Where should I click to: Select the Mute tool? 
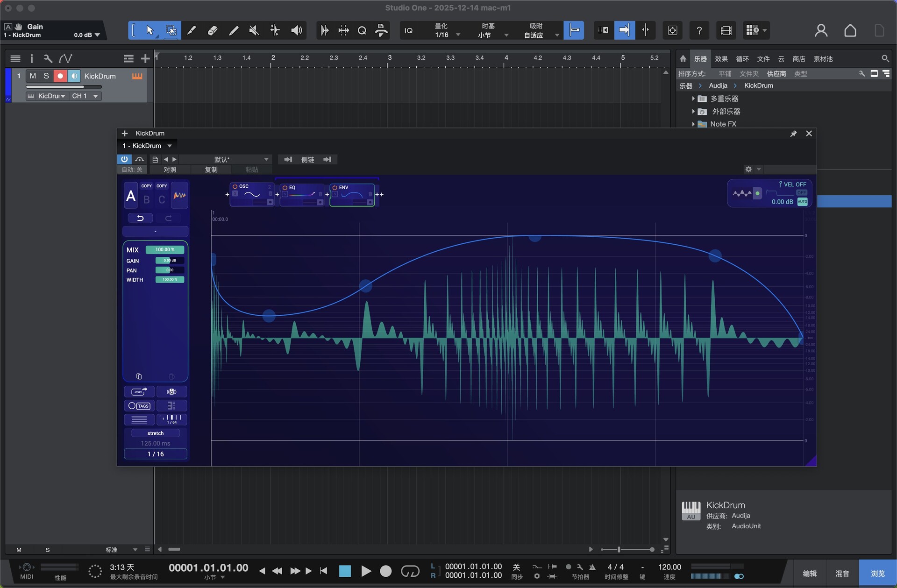coord(254,31)
